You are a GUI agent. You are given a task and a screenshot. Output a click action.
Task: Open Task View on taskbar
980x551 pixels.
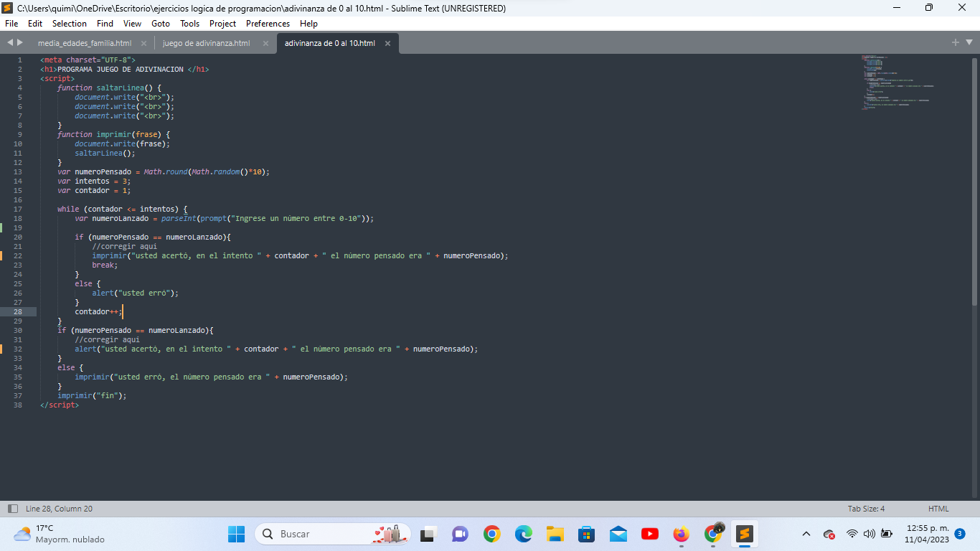pos(428,534)
